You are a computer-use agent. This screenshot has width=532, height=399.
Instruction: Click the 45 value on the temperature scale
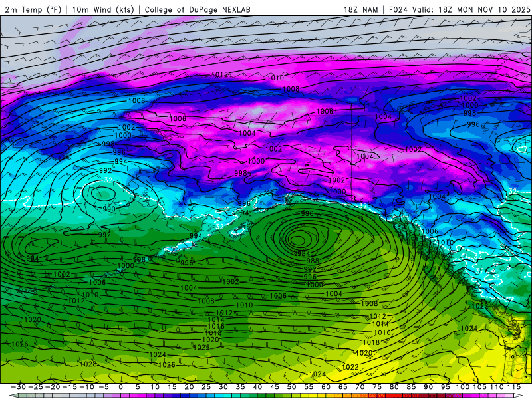tap(274, 387)
